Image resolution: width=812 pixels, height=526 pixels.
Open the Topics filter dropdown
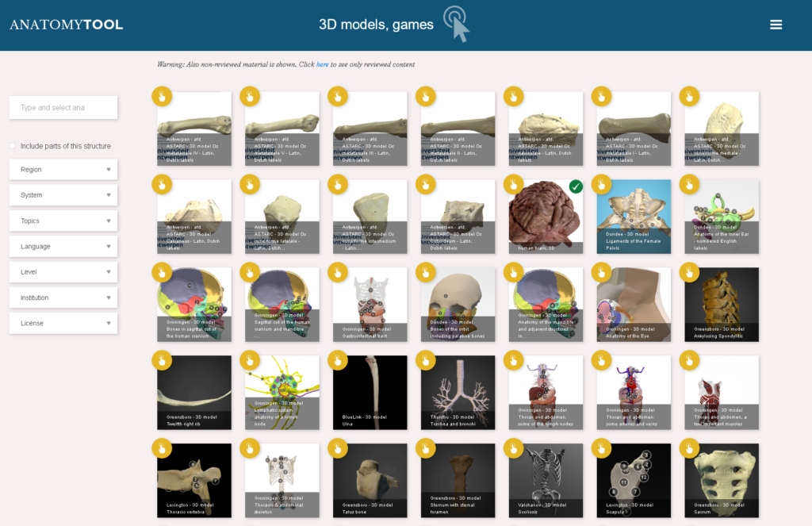[x=63, y=221]
